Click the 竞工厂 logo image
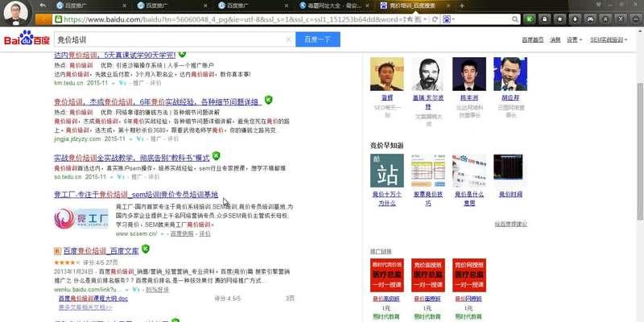The height and width of the screenshot is (322, 644). click(x=81, y=218)
